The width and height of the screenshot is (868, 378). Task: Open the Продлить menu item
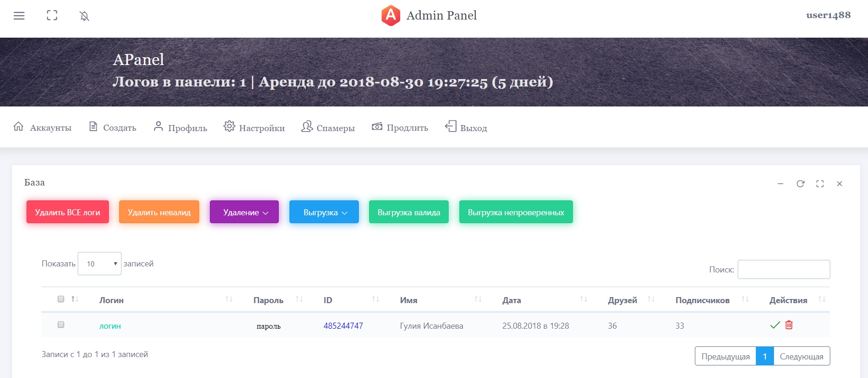[400, 127]
